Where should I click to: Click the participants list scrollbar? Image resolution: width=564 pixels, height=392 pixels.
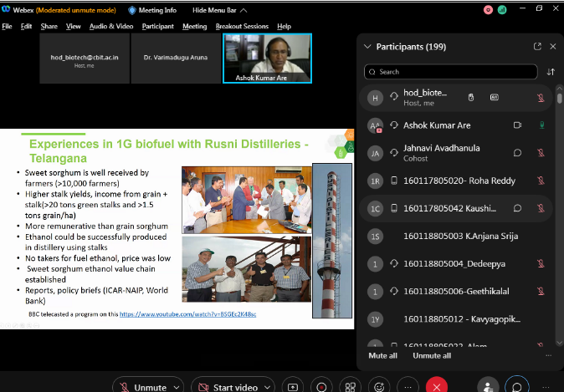559,98
